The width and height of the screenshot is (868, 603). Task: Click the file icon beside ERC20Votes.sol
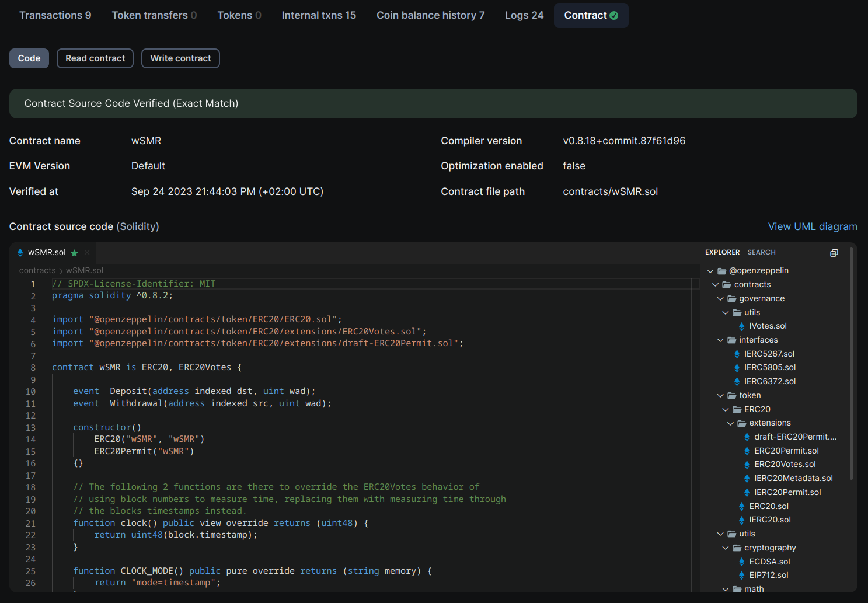(747, 465)
